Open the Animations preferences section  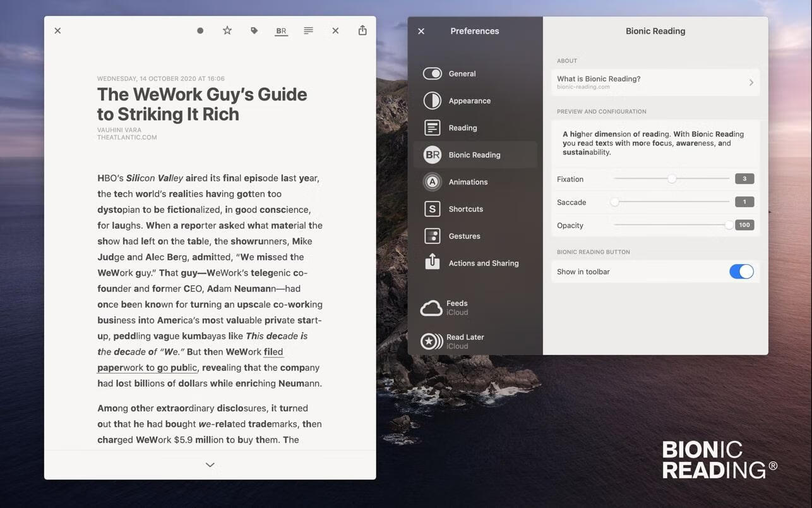[467, 182]
